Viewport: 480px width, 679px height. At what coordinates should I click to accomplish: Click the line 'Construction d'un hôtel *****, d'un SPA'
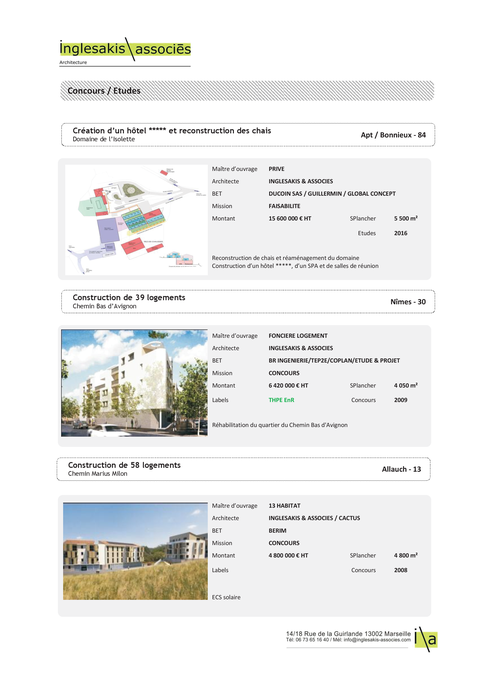pyautogui.click(x=295, y=266)
